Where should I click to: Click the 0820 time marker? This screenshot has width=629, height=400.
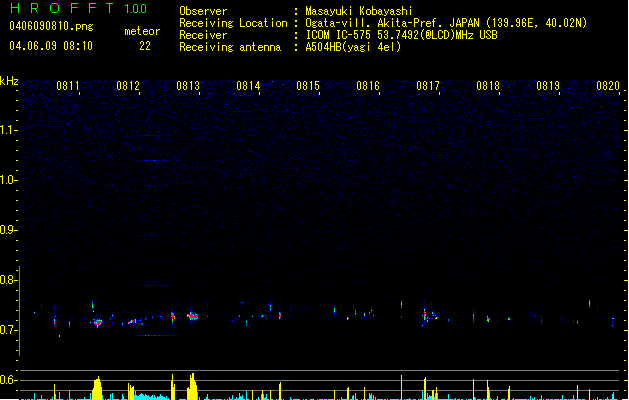pos(608,86)
